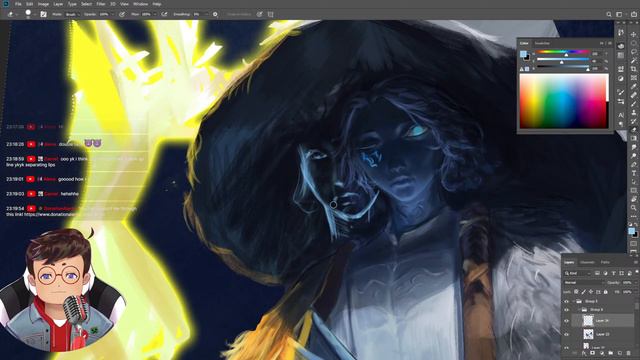Open the layer filter Kind dropdown
The width and height of the screenshot is (640, 360).
(578, 273)
